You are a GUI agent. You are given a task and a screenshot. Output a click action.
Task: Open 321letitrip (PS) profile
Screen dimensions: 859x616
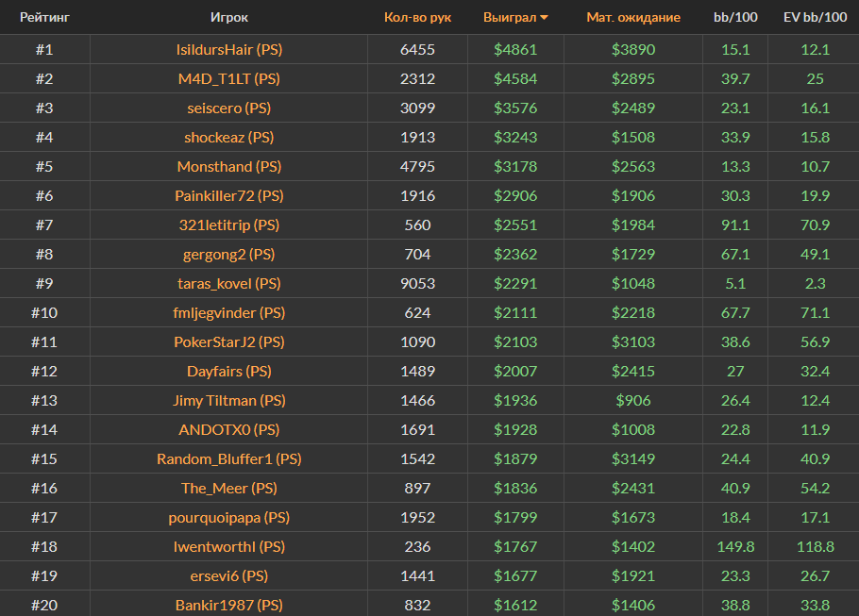pos(229,225)
